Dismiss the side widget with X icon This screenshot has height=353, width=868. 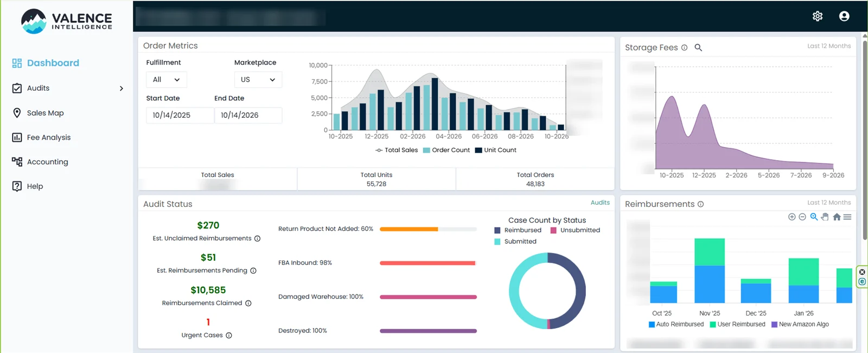862,272
